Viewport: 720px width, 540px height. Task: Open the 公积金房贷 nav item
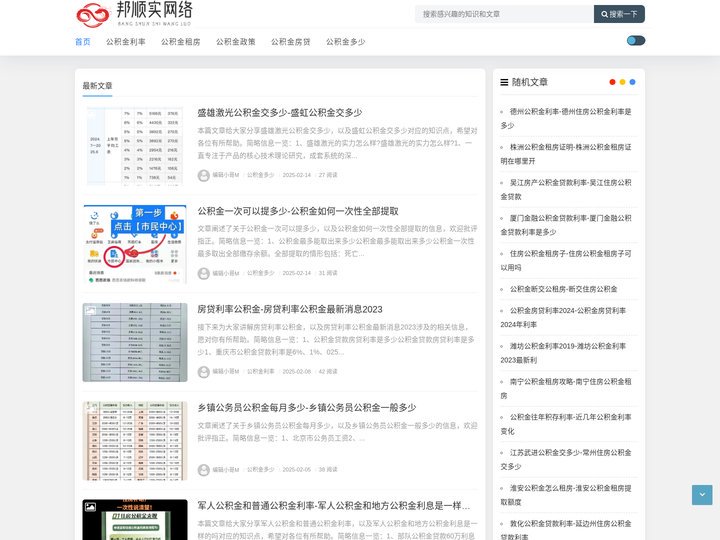[x=291, y=42]
